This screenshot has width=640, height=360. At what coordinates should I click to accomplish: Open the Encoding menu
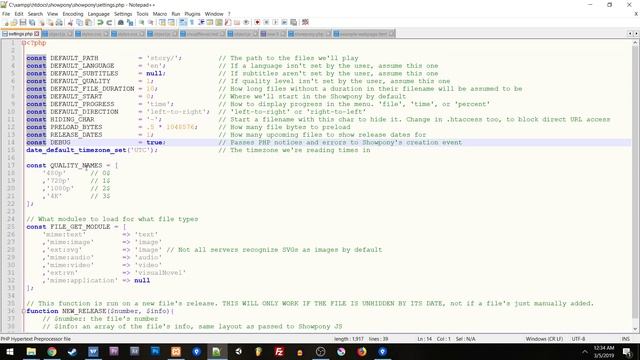click(73, 14)
